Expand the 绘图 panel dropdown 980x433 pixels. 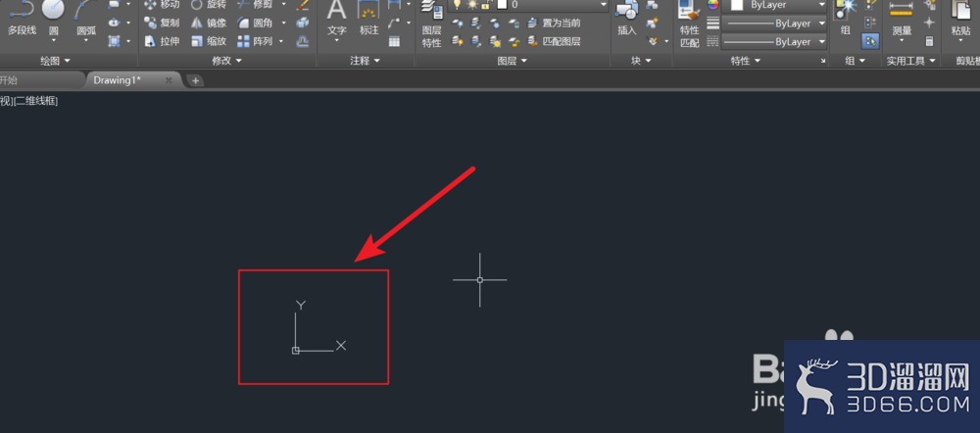click(54, 61)
